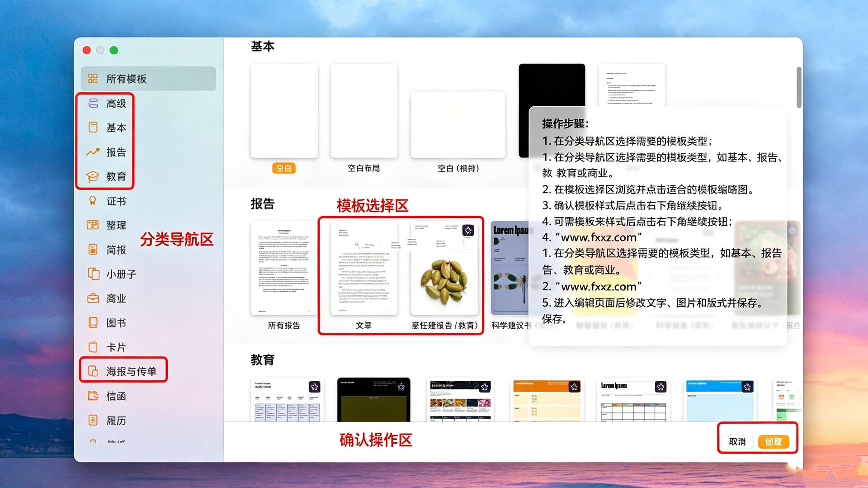Click the 商业 briefcase icon
The height and width of the screenshot is (488, 868).
[93, 298]
